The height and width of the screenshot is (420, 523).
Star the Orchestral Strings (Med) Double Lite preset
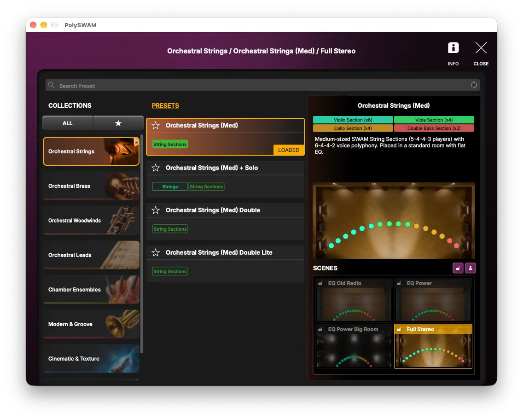coord(156,252)
